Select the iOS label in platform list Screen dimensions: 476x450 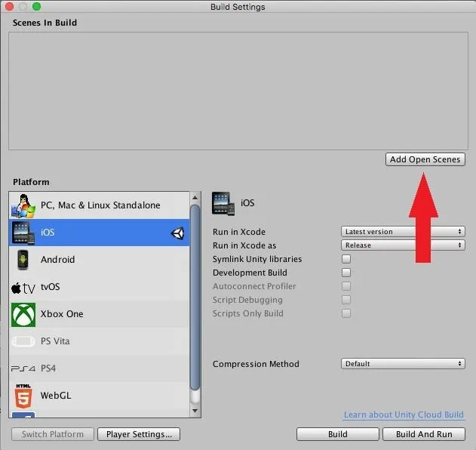[48, 233]
